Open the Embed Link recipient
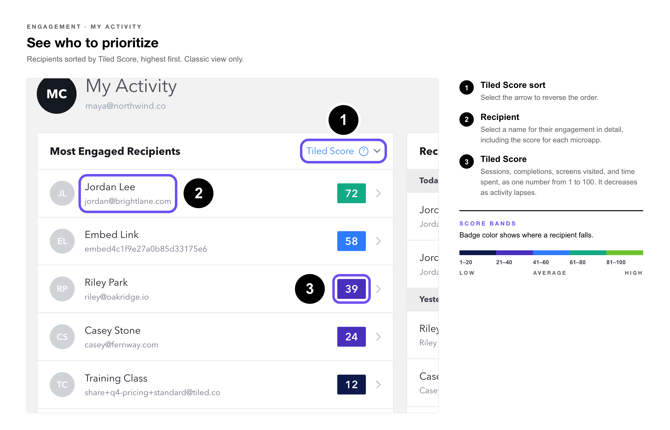Viewport: 670px width, 430px height. pyautogui.click(x=112, y=235)
